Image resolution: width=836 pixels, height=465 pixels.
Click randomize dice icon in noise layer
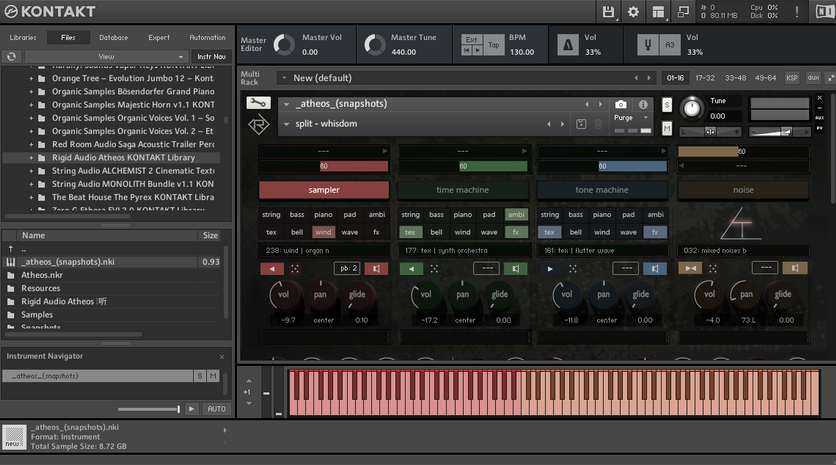click(x=713, y=268)
